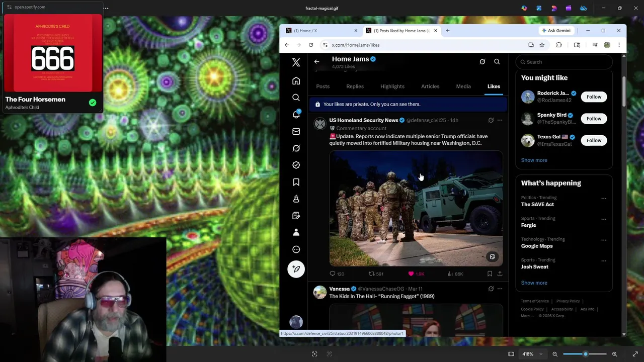Unlike the US Homeland Security News post

click(x=416, y=274)
